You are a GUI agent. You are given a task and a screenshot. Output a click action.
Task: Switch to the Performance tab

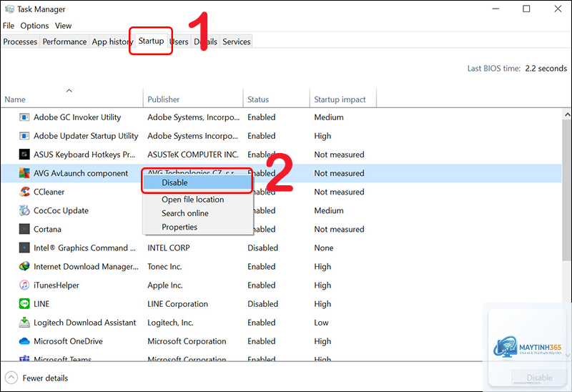[64, 41]
